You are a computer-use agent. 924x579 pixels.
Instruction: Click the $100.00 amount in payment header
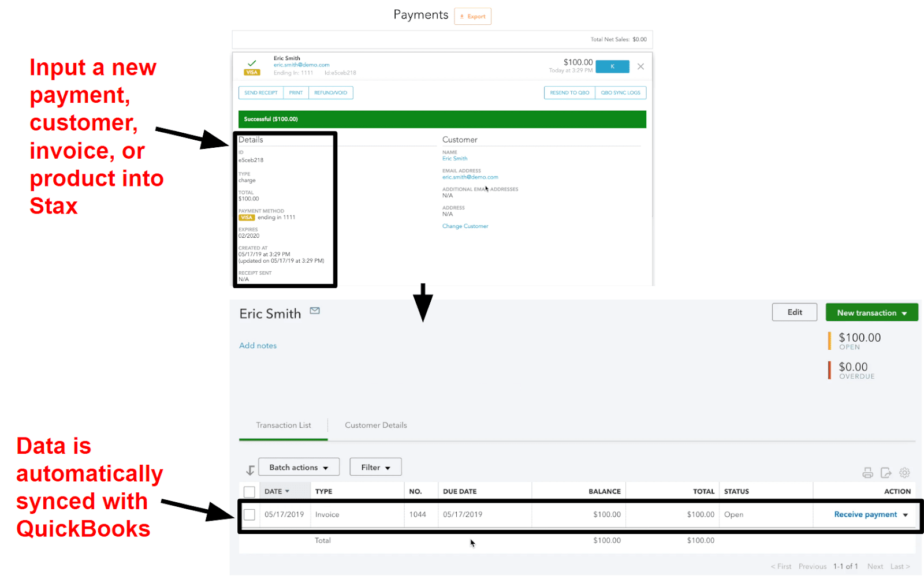[578, 62]
